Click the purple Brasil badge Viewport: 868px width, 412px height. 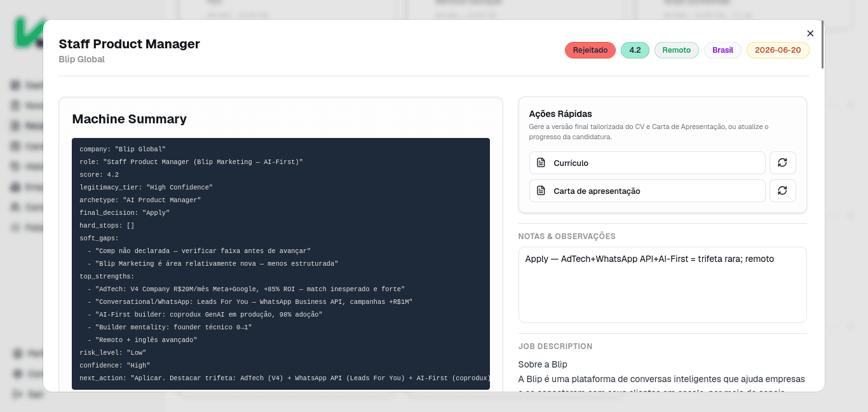[722, 50]
